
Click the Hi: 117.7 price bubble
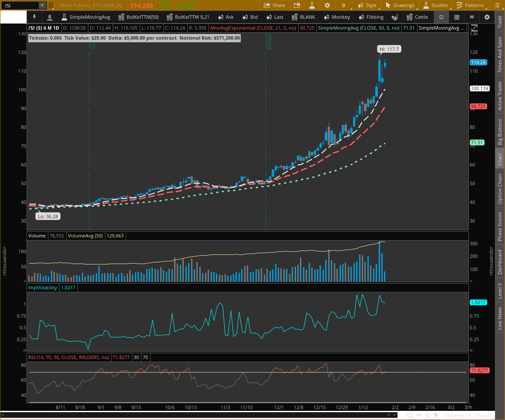(389, 49)
